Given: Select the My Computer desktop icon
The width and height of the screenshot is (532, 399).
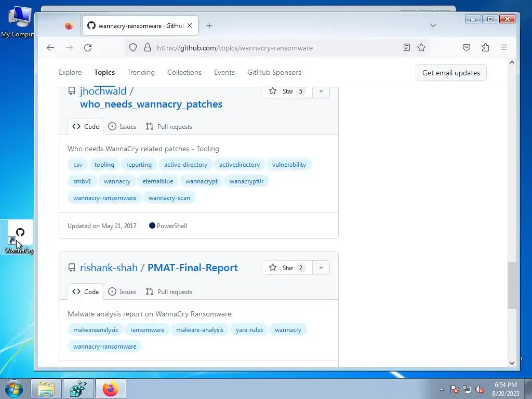Looking at the screenshot, I should (x=19, y=21).
